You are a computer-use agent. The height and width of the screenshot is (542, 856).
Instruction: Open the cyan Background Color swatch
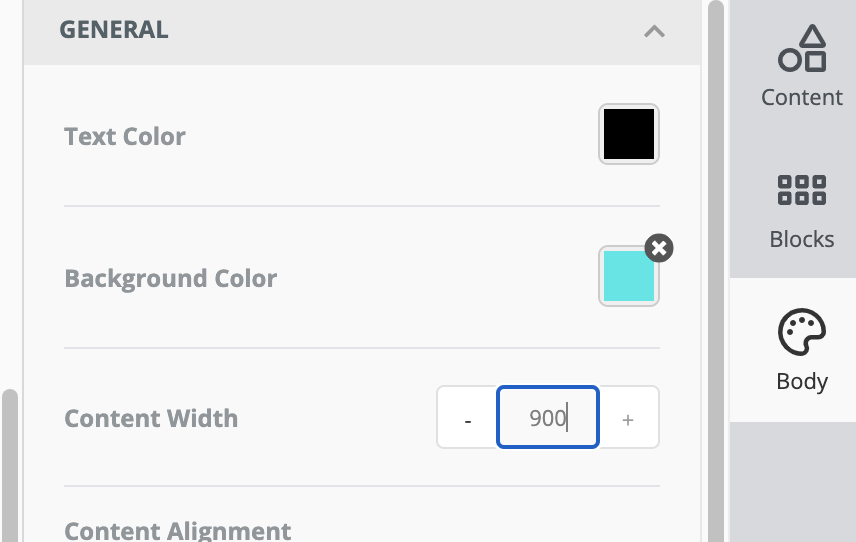tap(629, 276)
